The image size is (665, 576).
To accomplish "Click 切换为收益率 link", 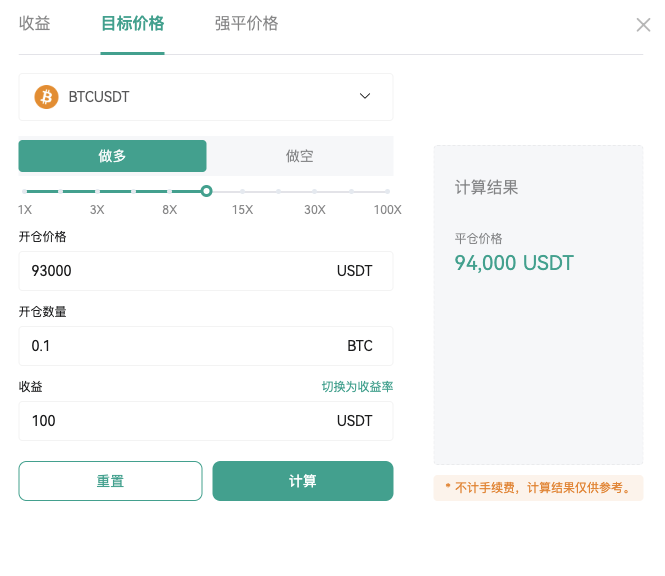I will coord(357,387).
